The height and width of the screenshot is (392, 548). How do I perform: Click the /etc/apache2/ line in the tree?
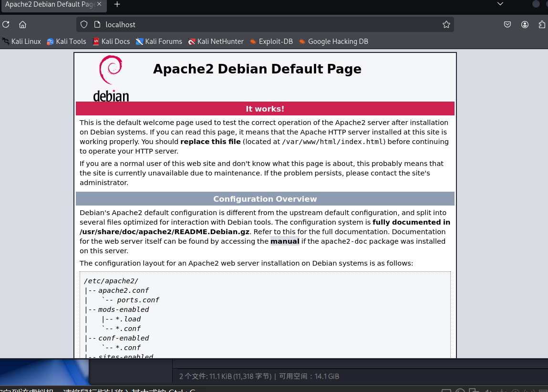tap(111, 281)
